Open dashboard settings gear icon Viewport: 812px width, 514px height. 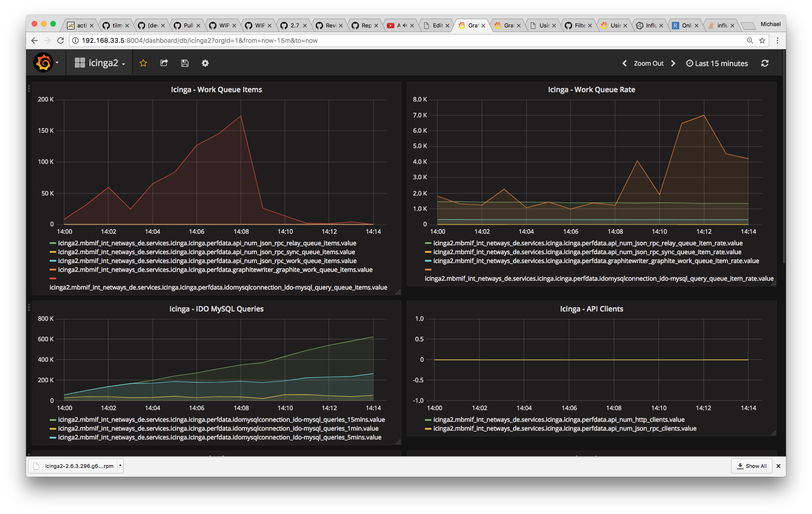[205, 63]
